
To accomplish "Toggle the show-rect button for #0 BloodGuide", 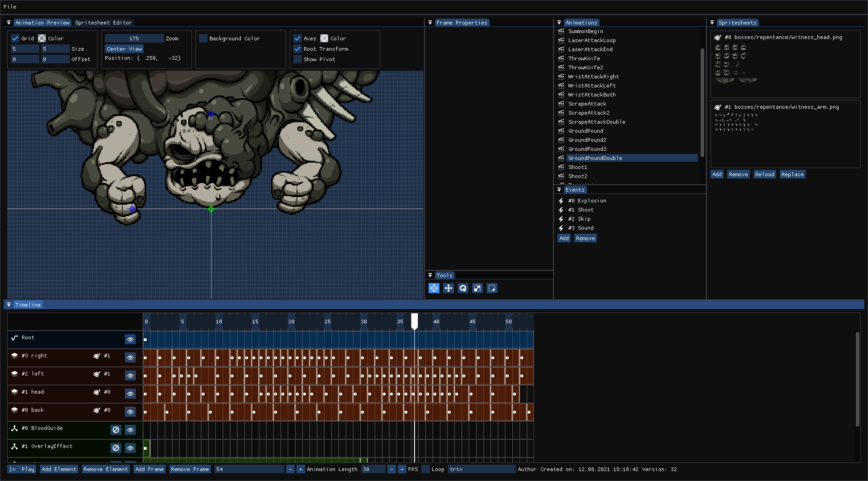I will click(x=116, y=430).
